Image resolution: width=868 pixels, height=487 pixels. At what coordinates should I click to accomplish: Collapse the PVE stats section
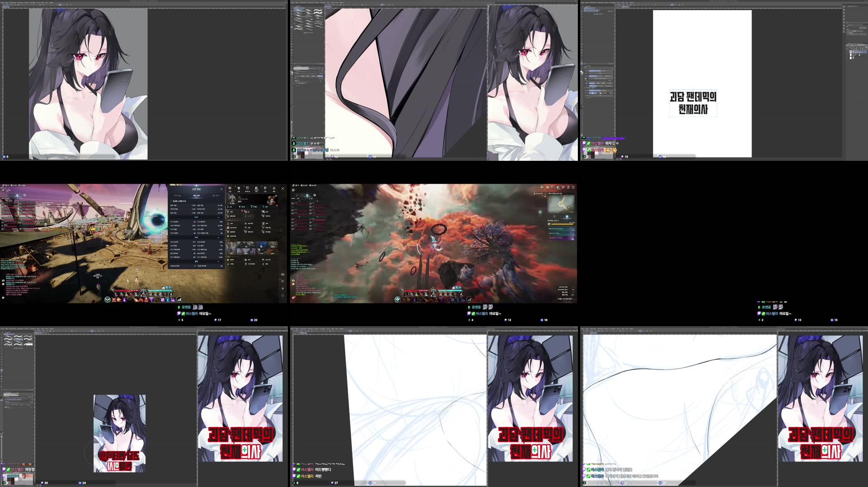tap(218, 236)
